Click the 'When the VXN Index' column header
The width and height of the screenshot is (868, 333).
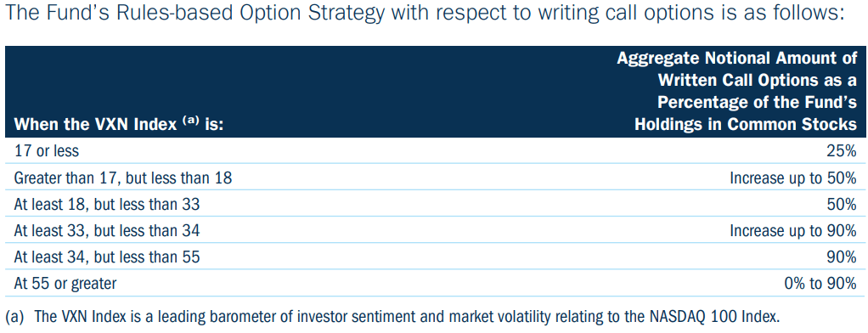118,125
